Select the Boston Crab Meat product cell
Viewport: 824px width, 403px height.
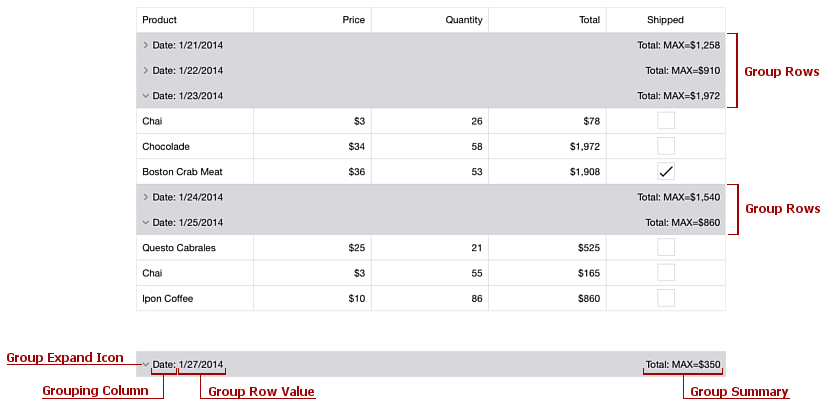click(195, 171)
